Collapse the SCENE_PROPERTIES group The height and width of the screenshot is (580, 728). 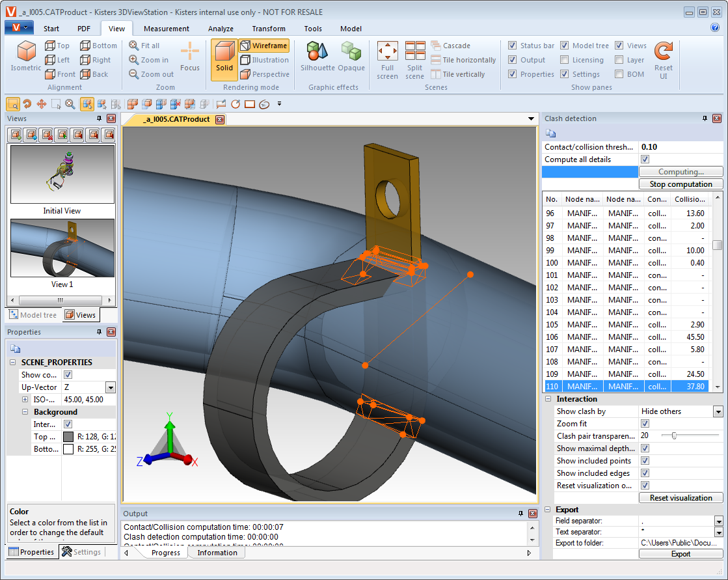click(13, 362)
